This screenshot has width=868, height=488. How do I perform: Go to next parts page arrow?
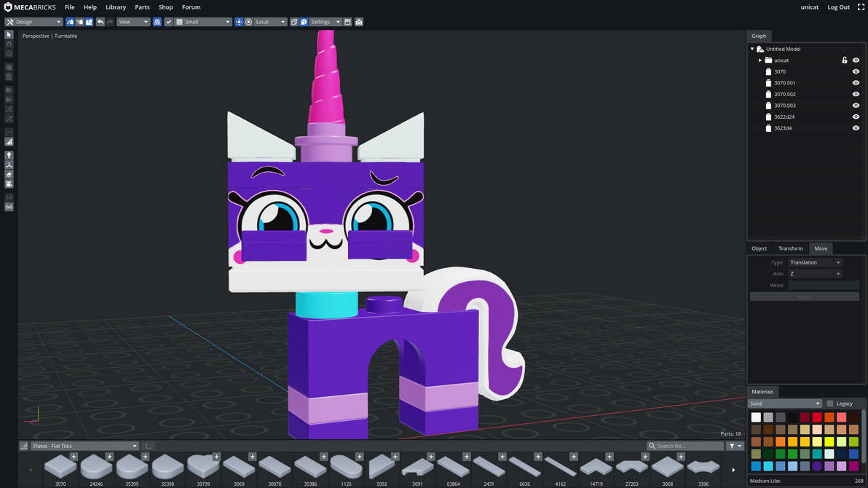[733, 470]
